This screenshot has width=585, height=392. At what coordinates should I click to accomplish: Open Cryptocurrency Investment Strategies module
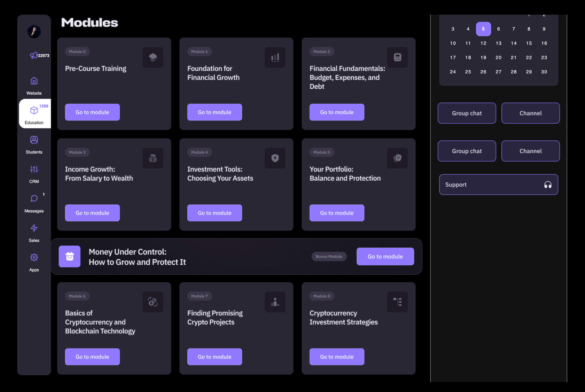337,357
